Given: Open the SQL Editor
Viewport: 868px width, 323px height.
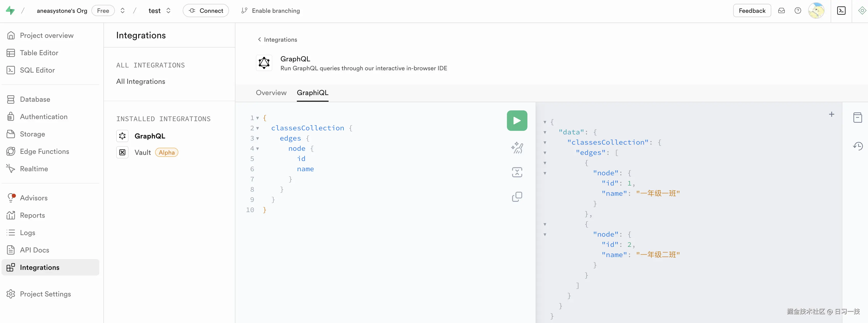Looking at the screenshot, I should click(37, 70).
